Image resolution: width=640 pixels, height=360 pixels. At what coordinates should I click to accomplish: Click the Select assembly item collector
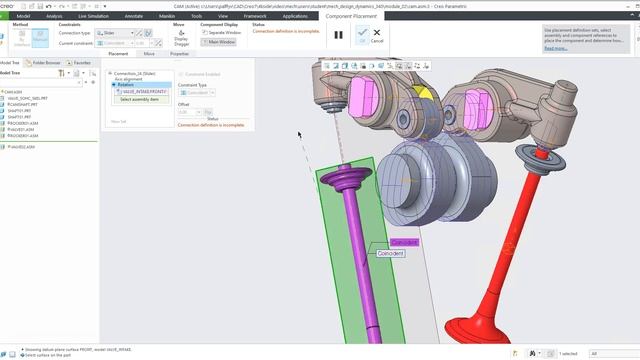pyautogui.click(x=142, y=100)
